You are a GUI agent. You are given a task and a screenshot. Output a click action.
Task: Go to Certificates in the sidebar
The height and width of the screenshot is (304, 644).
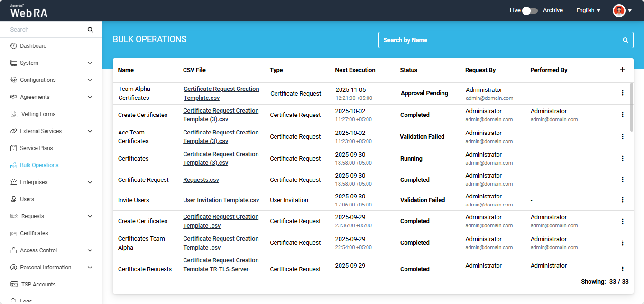[x=34, y=233]
